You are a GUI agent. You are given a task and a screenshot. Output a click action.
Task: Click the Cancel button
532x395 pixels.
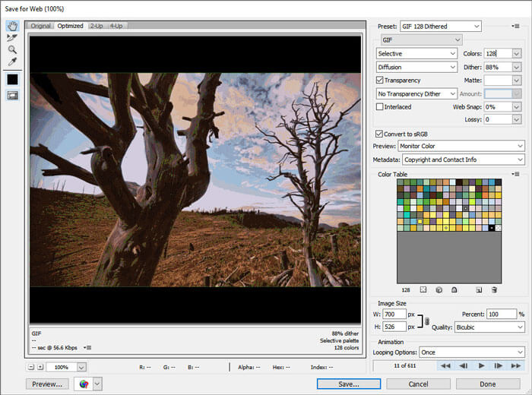coord(418,384)
